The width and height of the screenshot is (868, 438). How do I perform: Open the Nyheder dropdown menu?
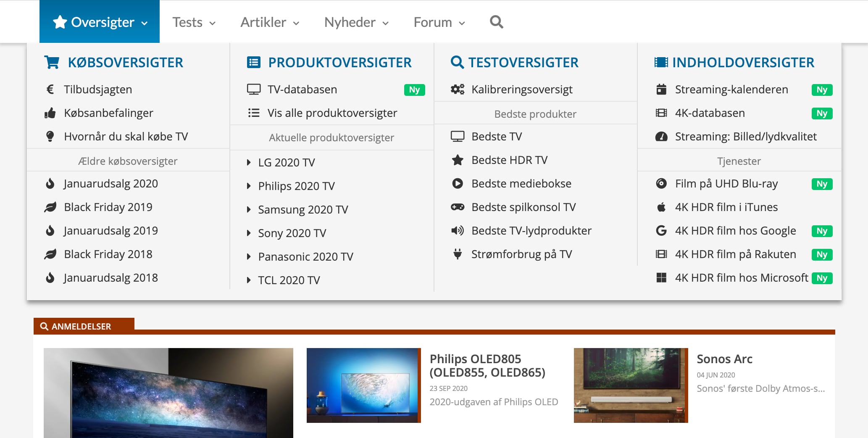(x=356, y=22)
